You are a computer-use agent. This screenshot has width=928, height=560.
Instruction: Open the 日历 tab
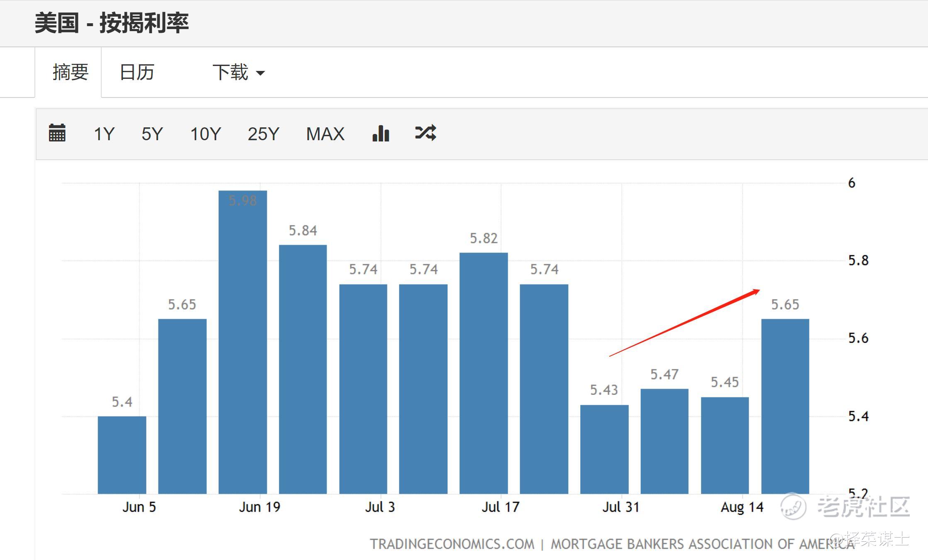click(137, 72)
